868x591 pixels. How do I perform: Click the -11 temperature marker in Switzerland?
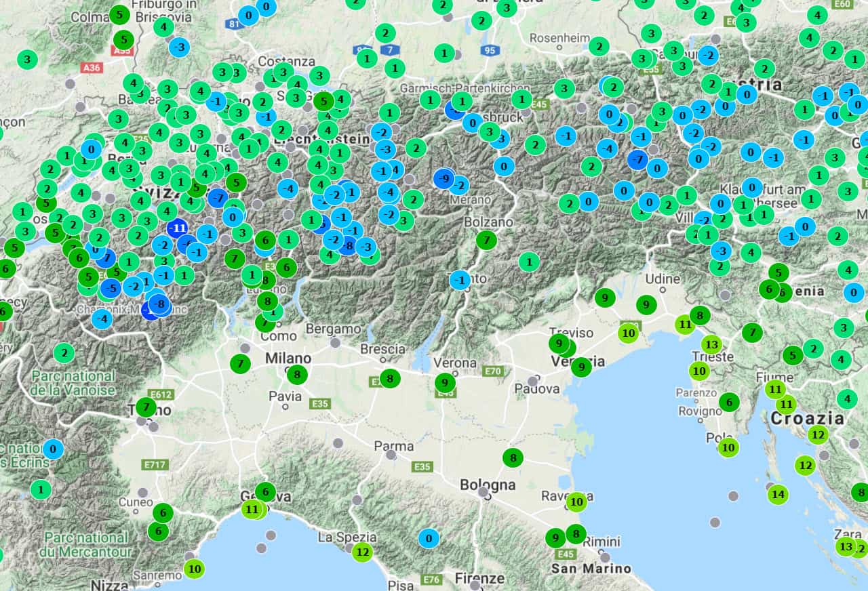[177, 228]
